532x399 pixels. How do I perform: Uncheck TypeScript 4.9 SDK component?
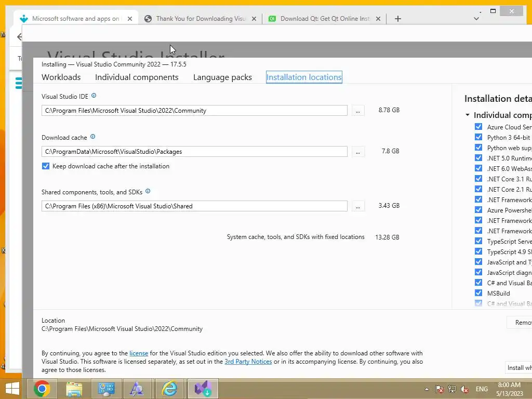[478, 251]
